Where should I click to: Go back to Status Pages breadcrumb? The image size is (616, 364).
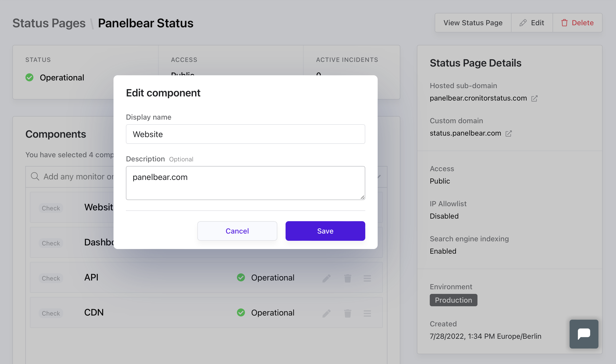pyautogui.click(x=49, y=23)
